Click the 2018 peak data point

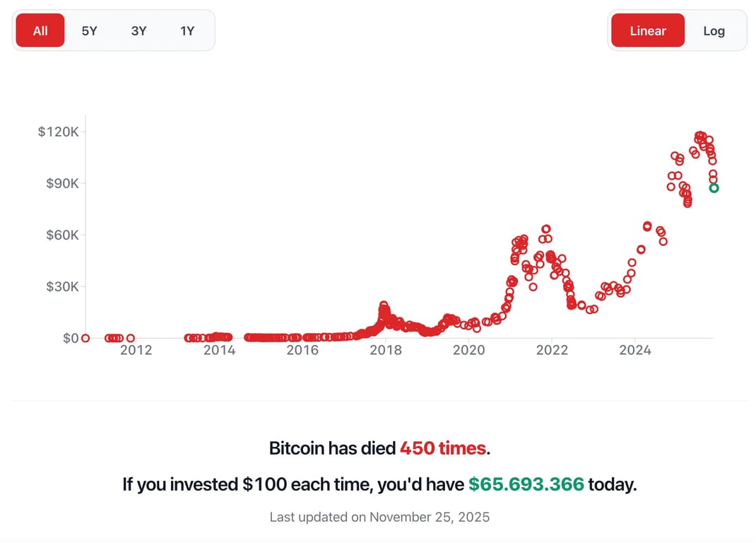click(x=384, y=305)
